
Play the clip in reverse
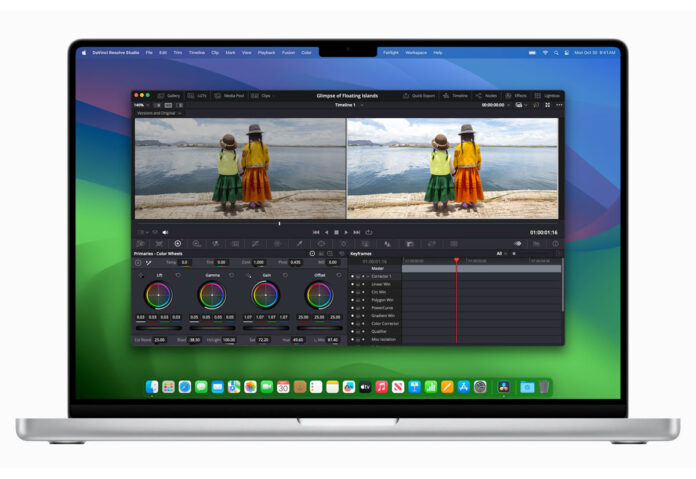[327, 232]
